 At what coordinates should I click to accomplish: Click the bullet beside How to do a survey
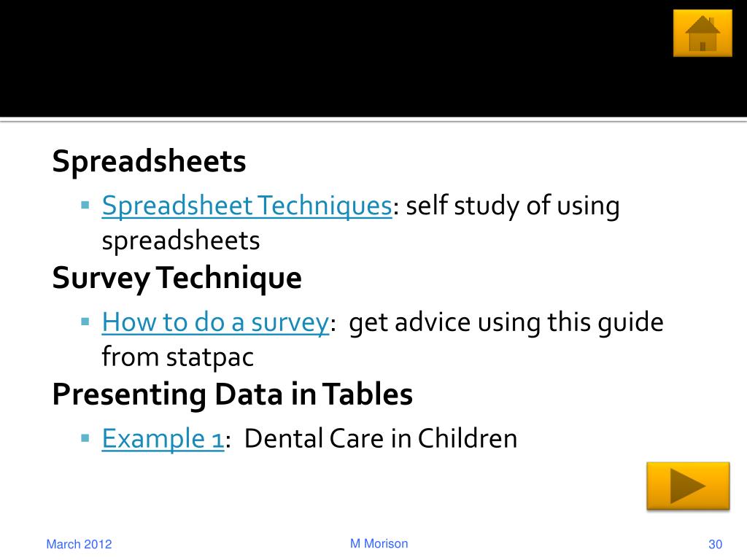(85, 322)
